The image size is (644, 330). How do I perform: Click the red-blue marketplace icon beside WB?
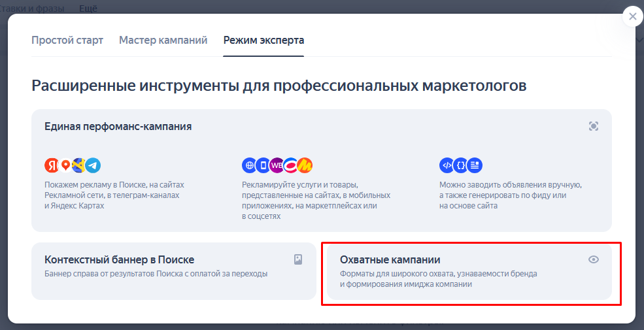[x=291, y=165]
